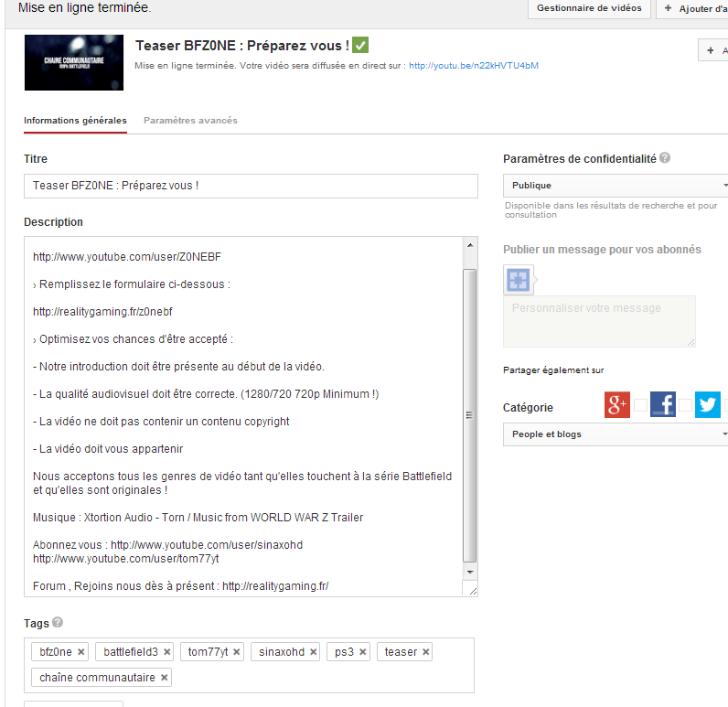This screenshot has width=728, height=707.
Task: Select the green upload complete checkmark
Action: point(360,45)
